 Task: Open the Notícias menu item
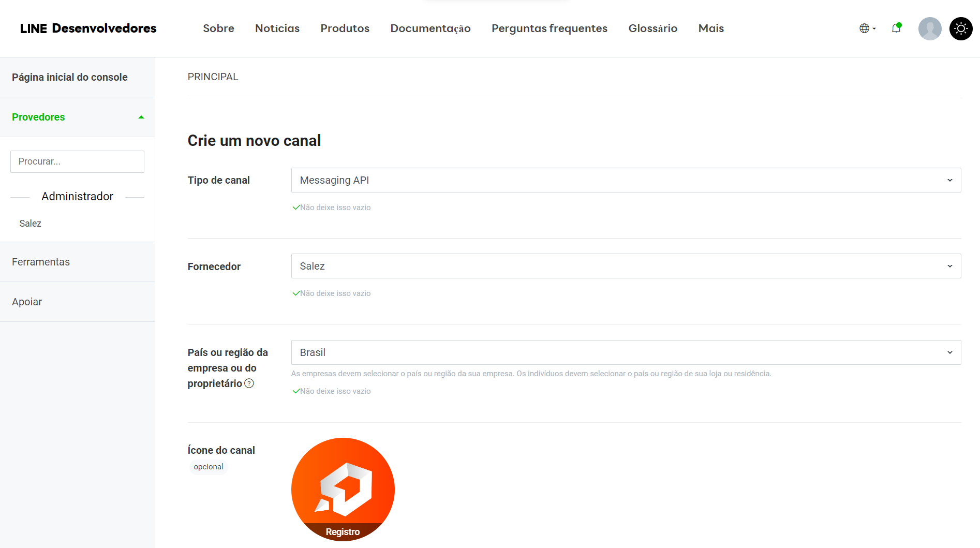pos(277,28)
